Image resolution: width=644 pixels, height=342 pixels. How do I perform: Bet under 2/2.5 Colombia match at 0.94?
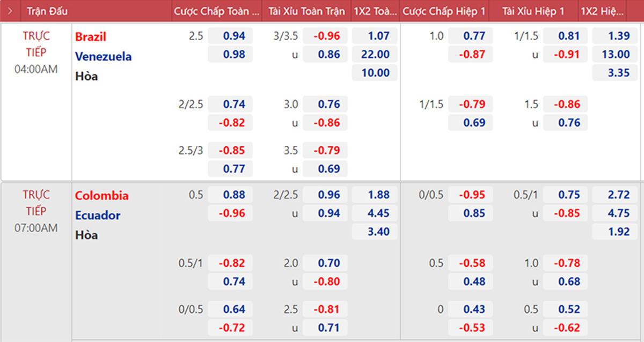[x=325, y=213]
